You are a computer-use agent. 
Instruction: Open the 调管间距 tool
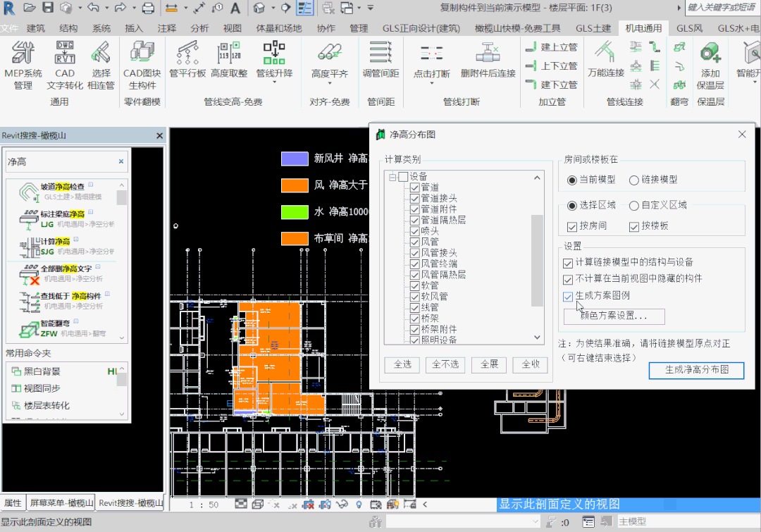coord(381,60)
